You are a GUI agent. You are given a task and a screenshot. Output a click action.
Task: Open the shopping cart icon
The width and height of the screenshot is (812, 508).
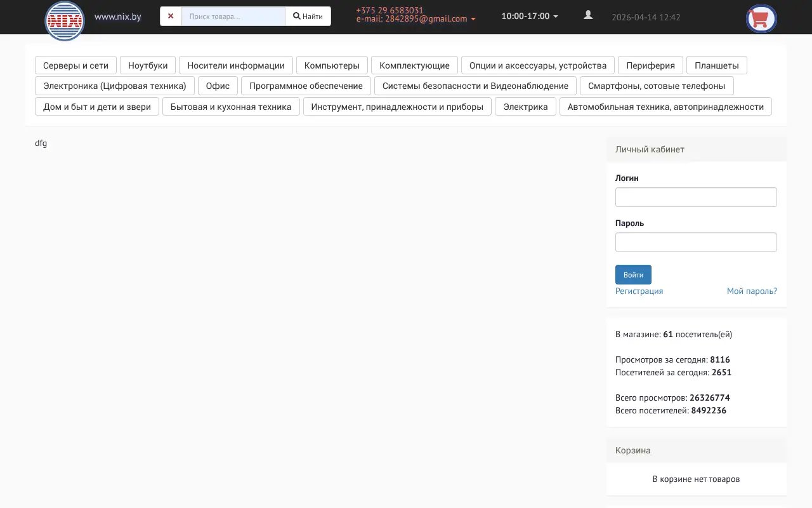pos(760,18)
